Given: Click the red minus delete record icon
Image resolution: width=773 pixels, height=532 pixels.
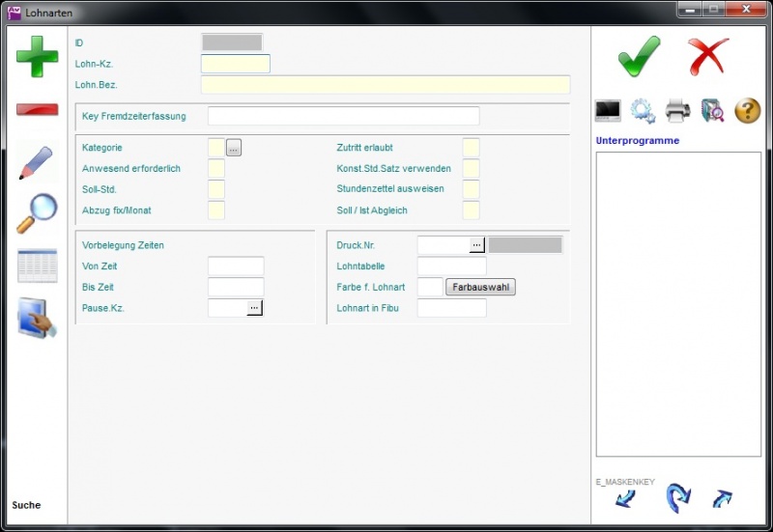Looking at the screenshot, I should [37, 109].
